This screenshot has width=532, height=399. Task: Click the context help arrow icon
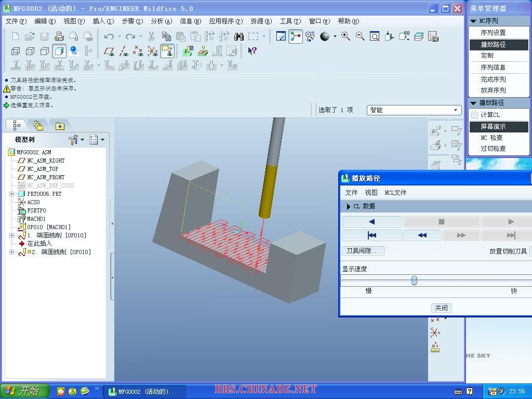(252, 51)
